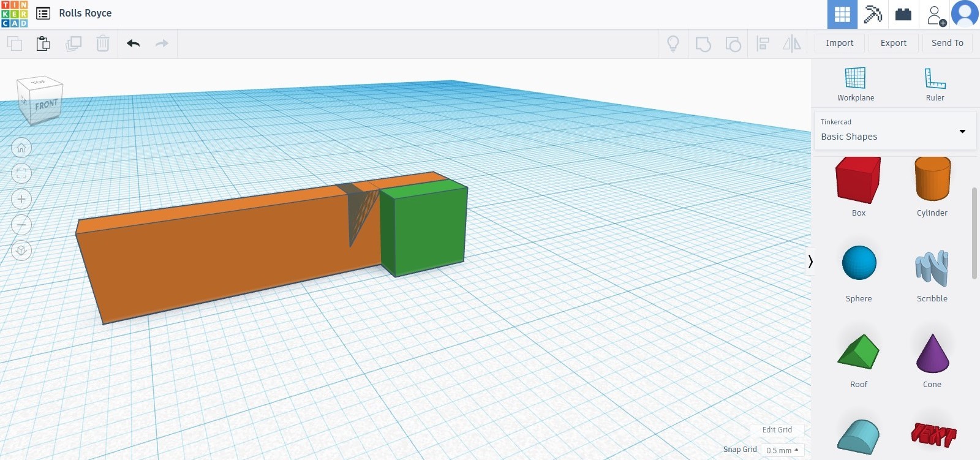Zoom out with minus button
Screen dimensions: 980x460
coord(21,225)
